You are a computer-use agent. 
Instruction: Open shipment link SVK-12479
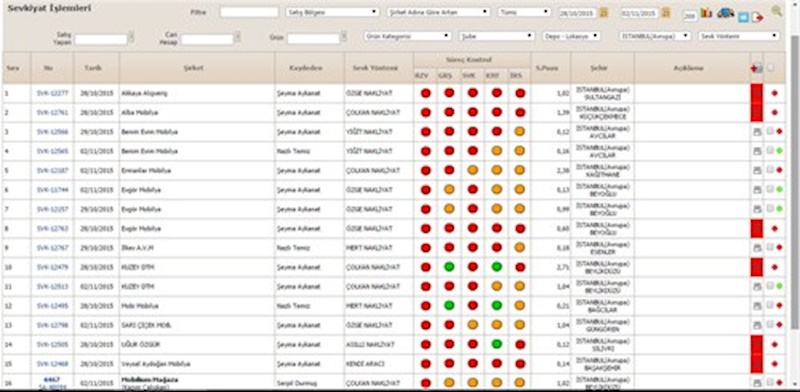(x=53, y=267)
